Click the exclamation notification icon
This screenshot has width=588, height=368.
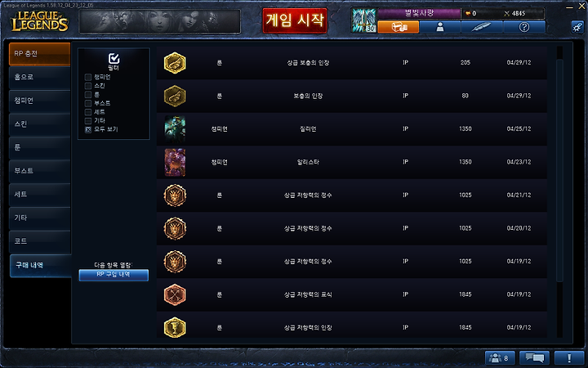[x=569, y=357]
